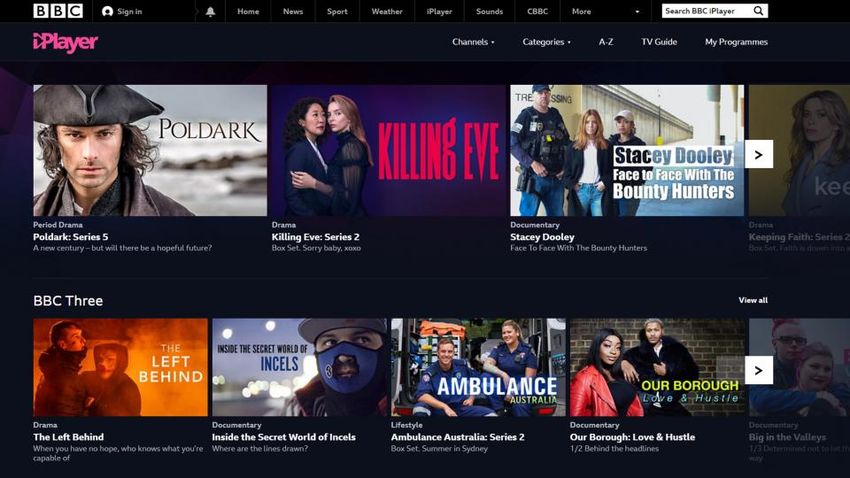Click the Search BBC iPlayer field

714,11
